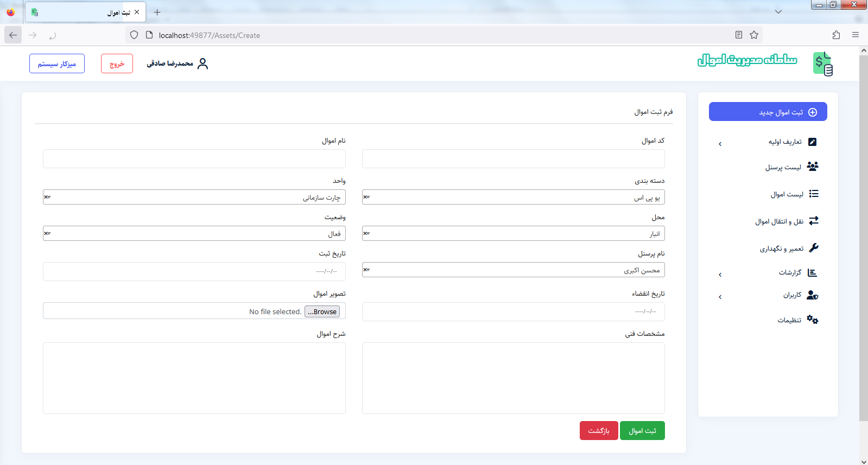Open the واحد dropdown showing چارت سازمانی
This screenshot has width=868, height=465.
[x=194, y=198]
